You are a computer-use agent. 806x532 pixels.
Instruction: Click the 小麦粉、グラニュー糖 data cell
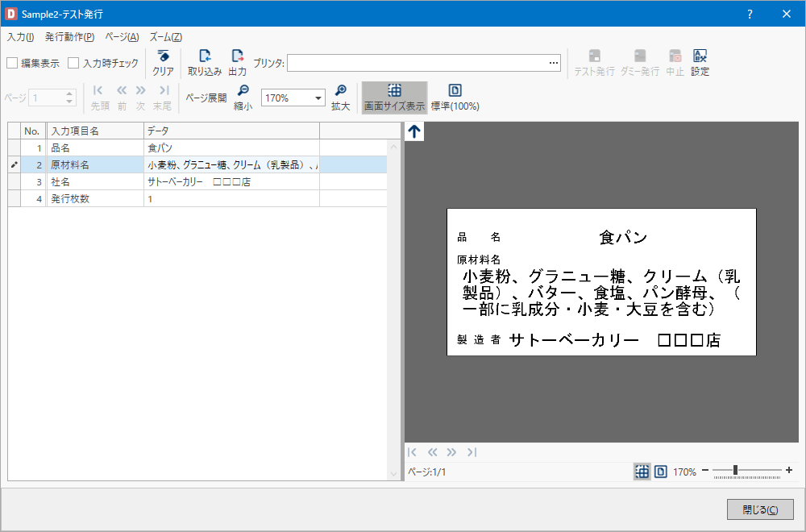click(x=232, y=165)
